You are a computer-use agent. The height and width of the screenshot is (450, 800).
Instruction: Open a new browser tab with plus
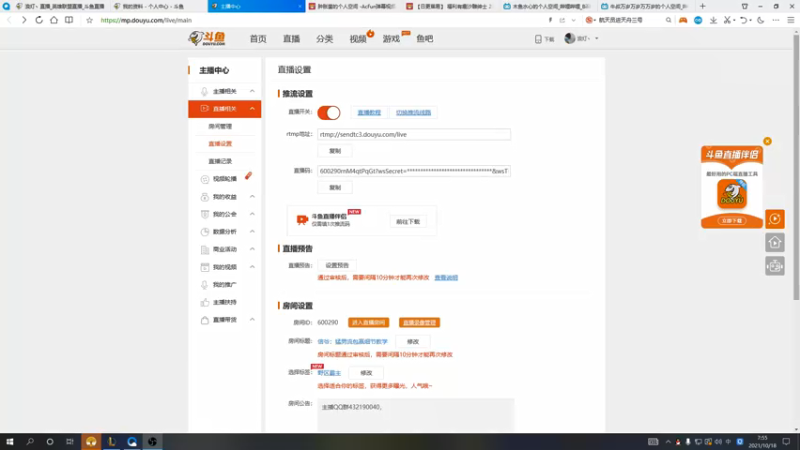pos(702,6)
